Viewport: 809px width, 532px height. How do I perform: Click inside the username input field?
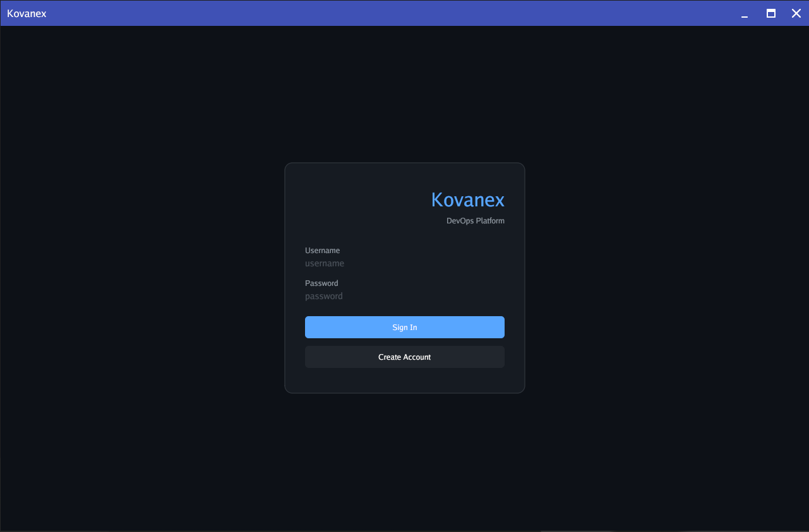404,263
